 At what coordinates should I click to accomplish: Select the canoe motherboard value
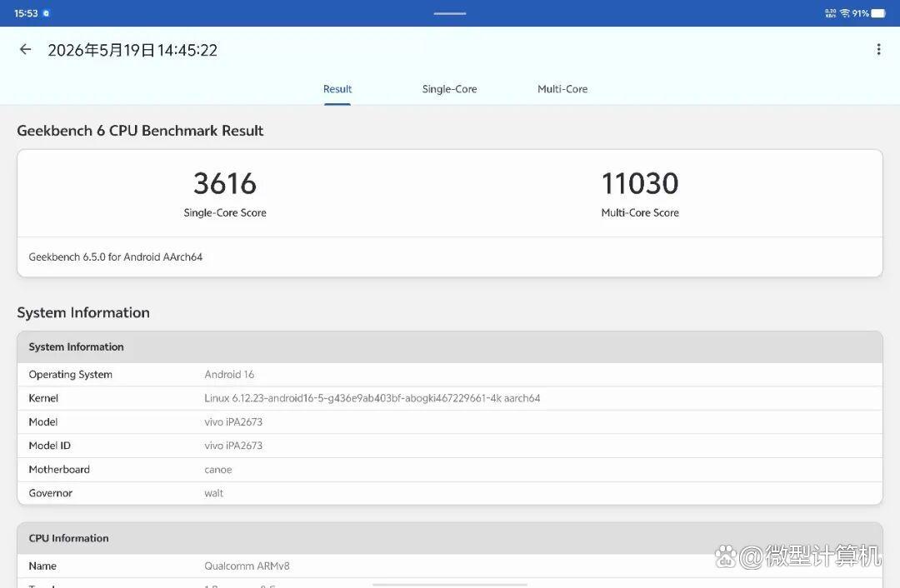click(x=218, y=470)
